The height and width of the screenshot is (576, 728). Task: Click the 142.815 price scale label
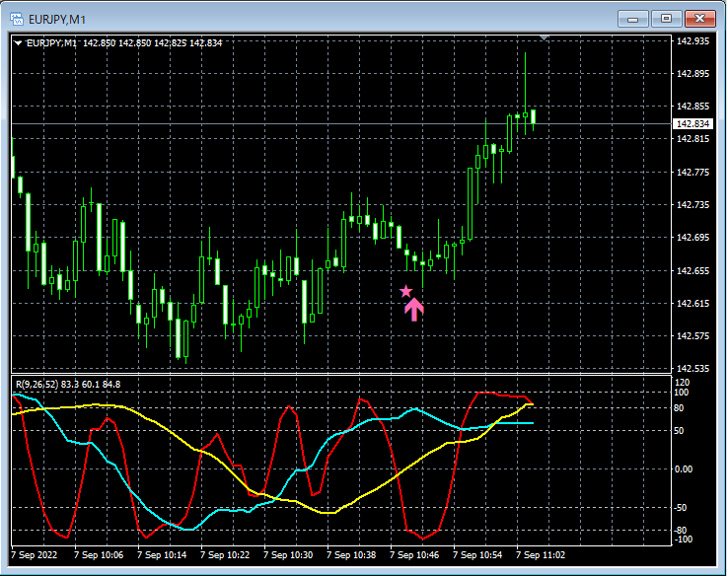click(692, 139)
